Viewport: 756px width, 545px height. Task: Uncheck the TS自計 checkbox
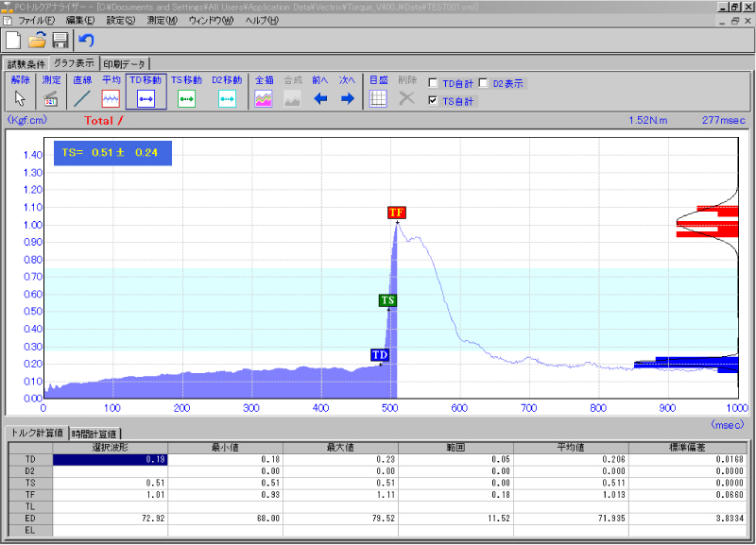tap(434, 101)
